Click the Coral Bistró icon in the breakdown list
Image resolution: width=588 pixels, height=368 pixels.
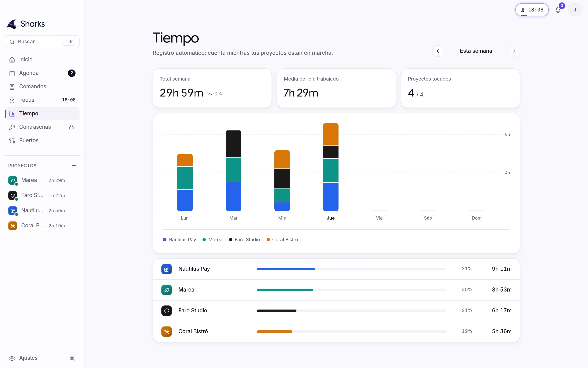pyautogui.click(x=166, y=331)
